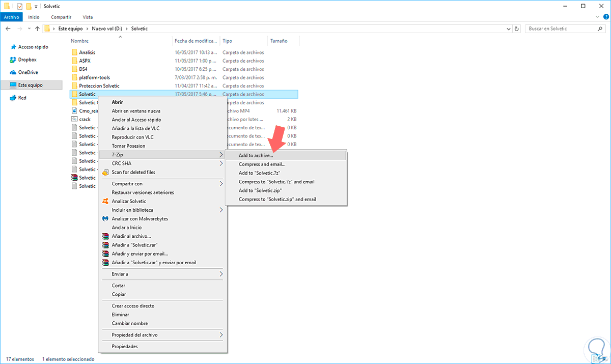Click the Malwarebytes icon in the context menu
This screenshot has width=611, height=364.
coord(105,218)
